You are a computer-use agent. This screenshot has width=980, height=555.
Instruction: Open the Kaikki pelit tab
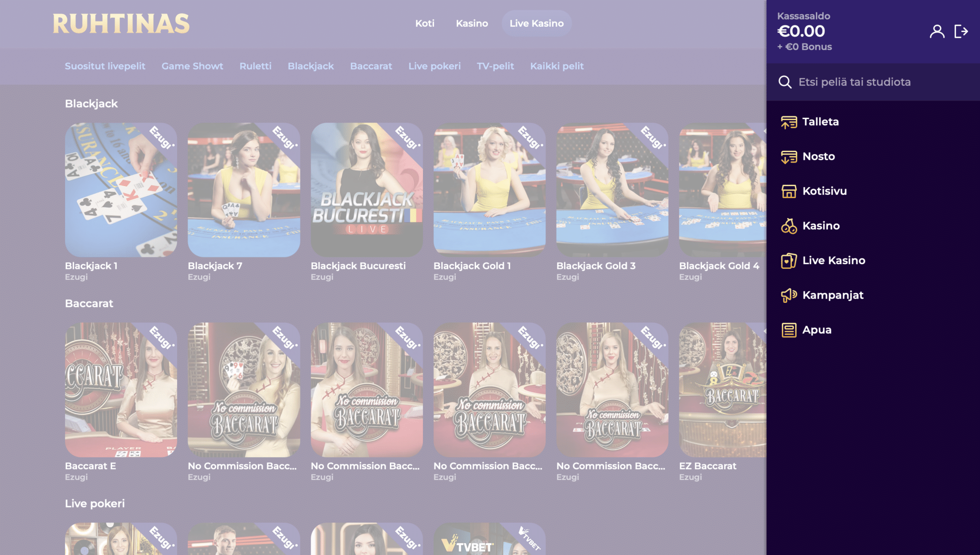click(557, 67)
